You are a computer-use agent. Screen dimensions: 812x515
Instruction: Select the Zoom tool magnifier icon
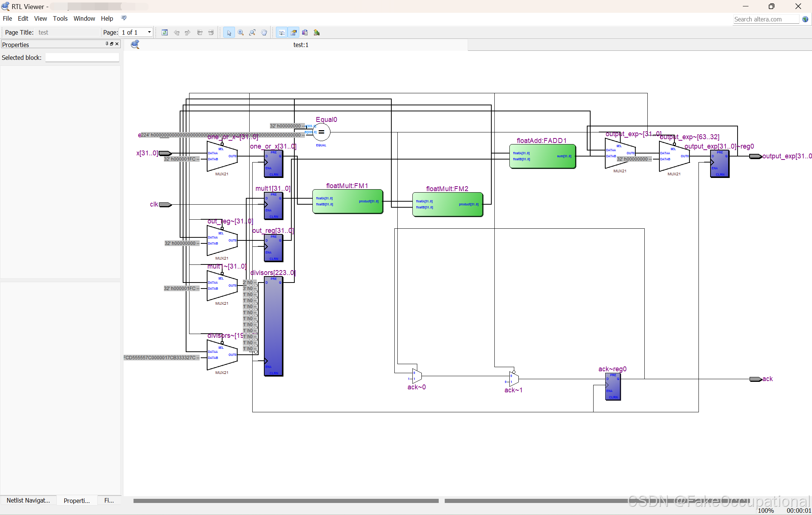(x=241, y=33)
